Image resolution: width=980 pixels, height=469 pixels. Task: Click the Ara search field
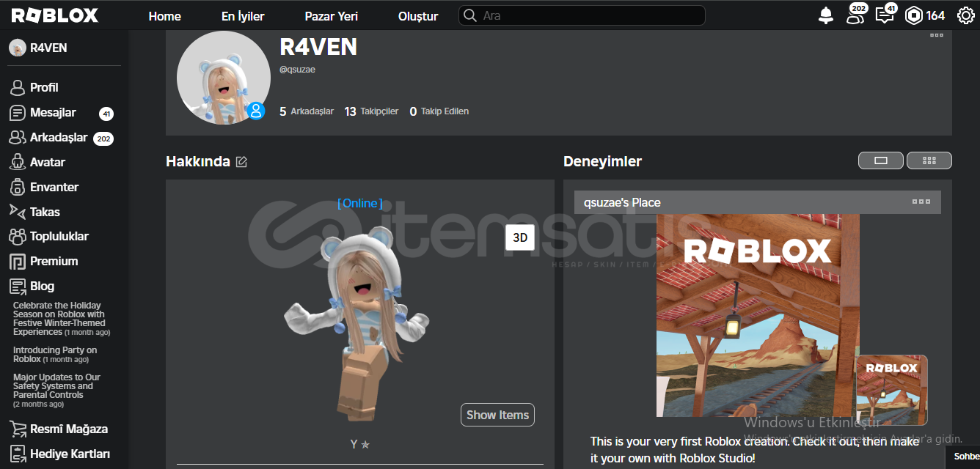tap(582, 15)
